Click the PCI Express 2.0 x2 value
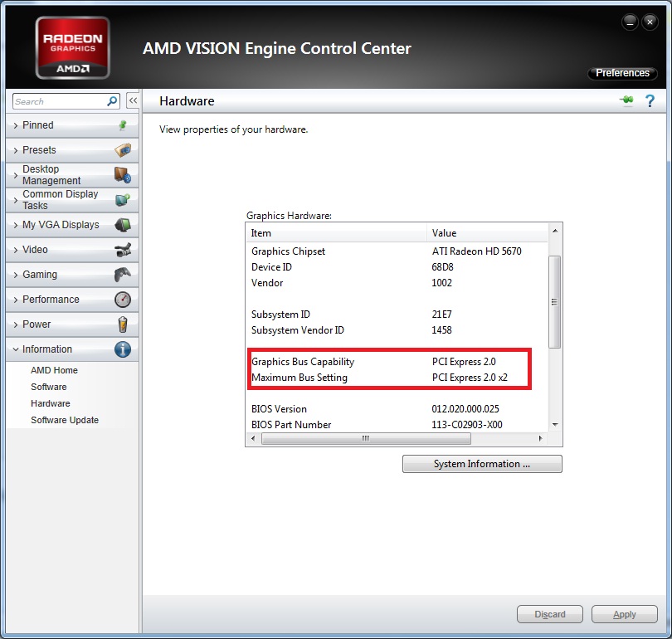 tap(470, 378)
